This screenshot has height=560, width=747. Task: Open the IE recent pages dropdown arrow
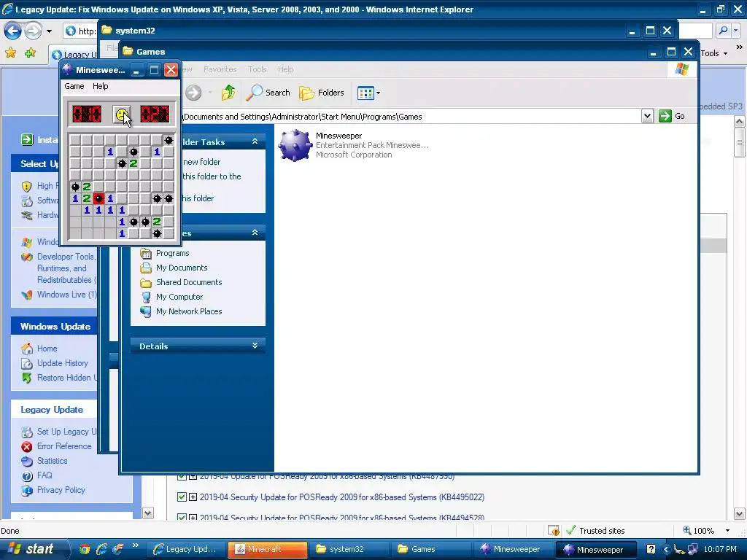pyautogui.click(x=49, y=31)
